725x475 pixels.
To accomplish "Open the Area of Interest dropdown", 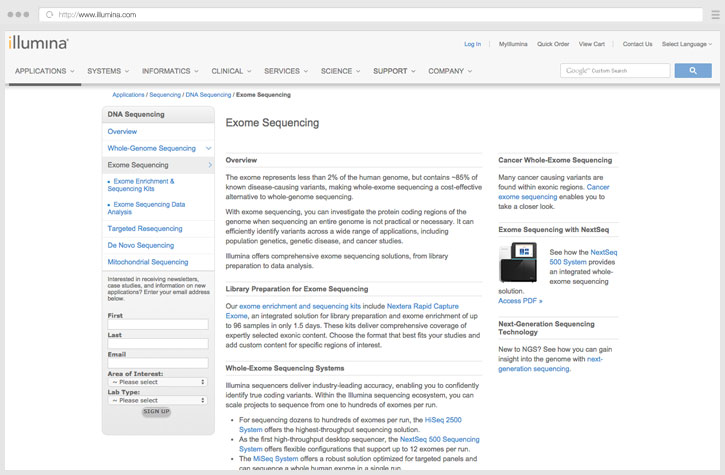I will 158,382.
